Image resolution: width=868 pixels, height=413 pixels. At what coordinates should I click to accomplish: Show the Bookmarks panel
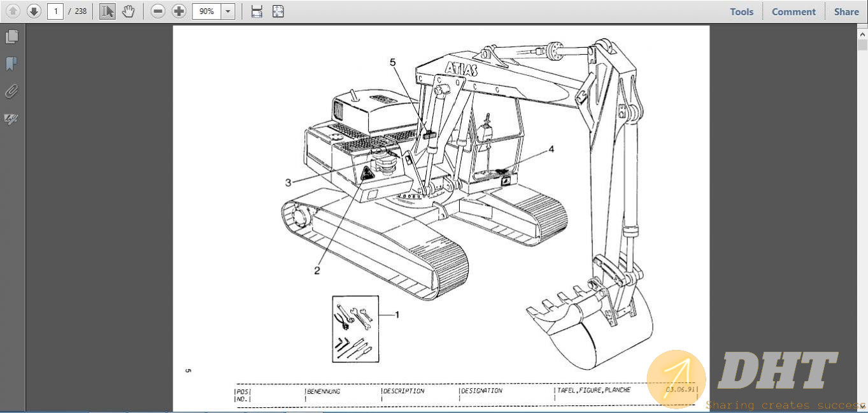pos(11,64)
